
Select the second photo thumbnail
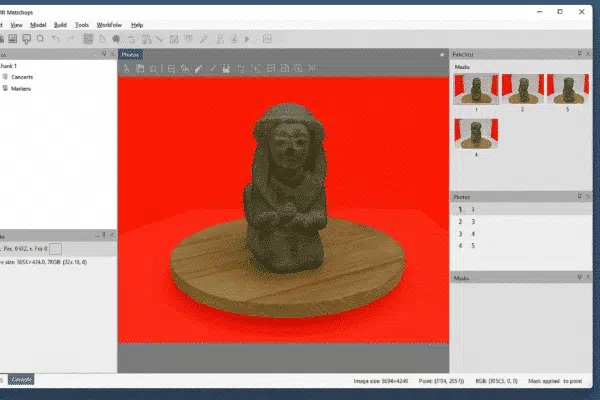[521, 90]
